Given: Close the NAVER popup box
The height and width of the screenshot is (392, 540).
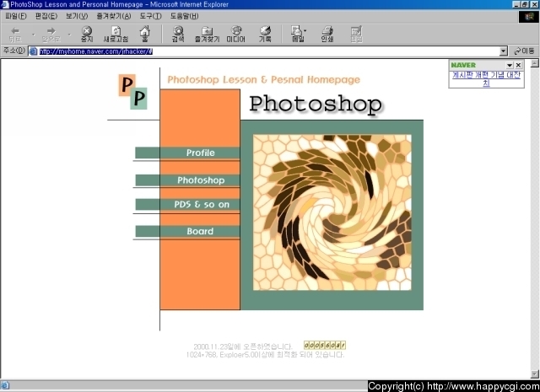Looking at the screenshot, I should [x=518, y=65].
